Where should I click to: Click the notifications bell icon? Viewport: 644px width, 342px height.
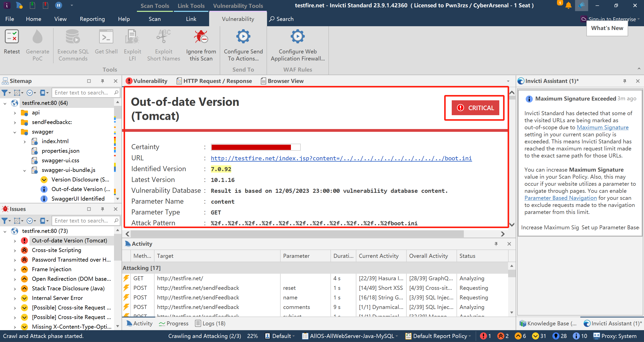[568, 5]
